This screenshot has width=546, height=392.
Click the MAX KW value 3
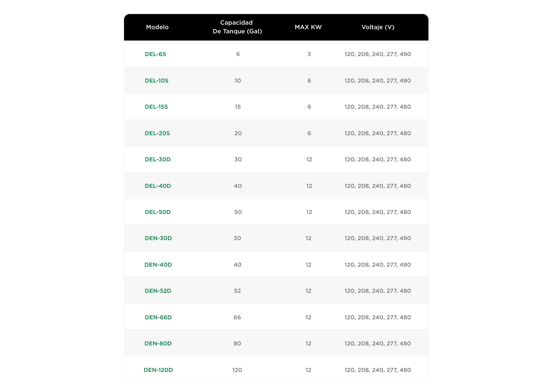(x=309, y=54)
